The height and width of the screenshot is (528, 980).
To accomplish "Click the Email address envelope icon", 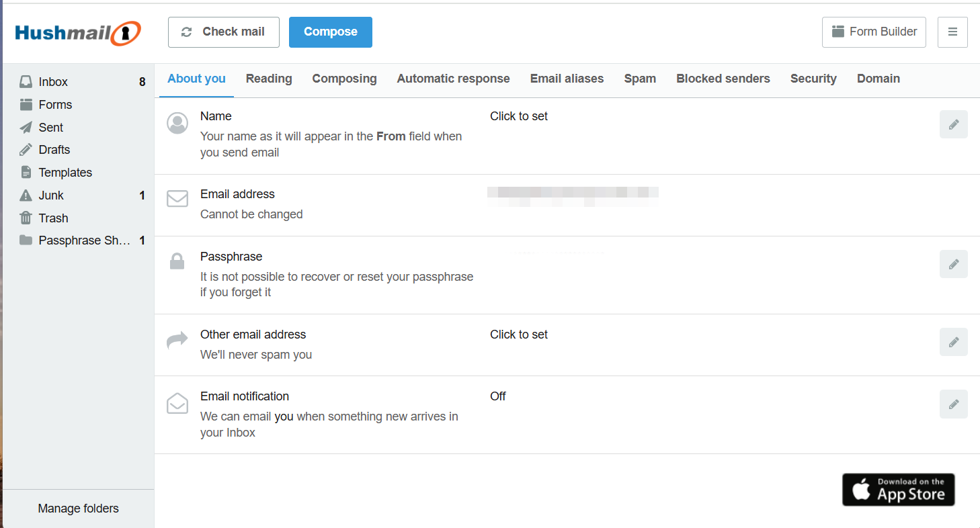I will (x=177, y=199).
